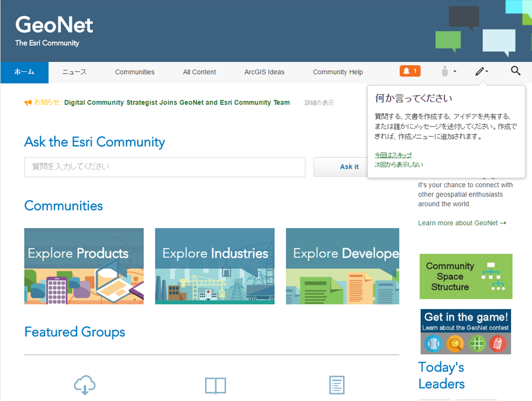Click 詳細の表示 link
The width and height of the screenshot is (532, 401).
point(319,102)
